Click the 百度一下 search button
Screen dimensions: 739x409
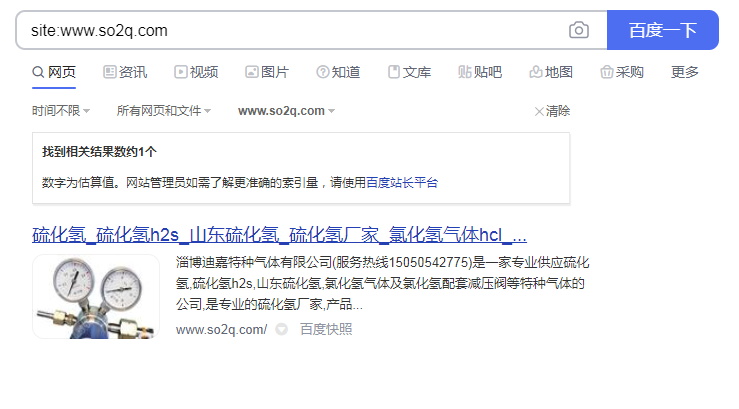point(663,30)
